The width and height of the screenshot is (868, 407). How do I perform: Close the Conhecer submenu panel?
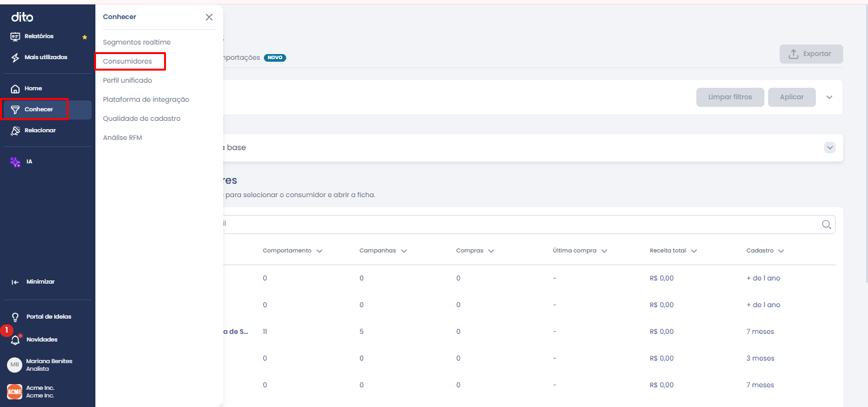click(209, 17)
